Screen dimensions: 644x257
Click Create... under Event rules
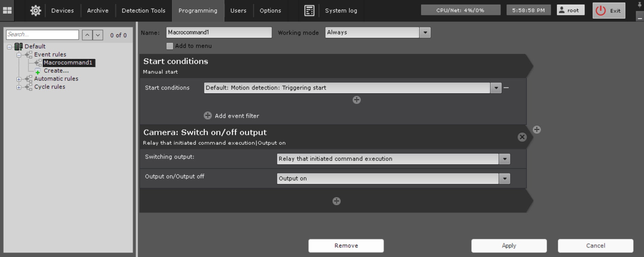click(x=56, y=71)
